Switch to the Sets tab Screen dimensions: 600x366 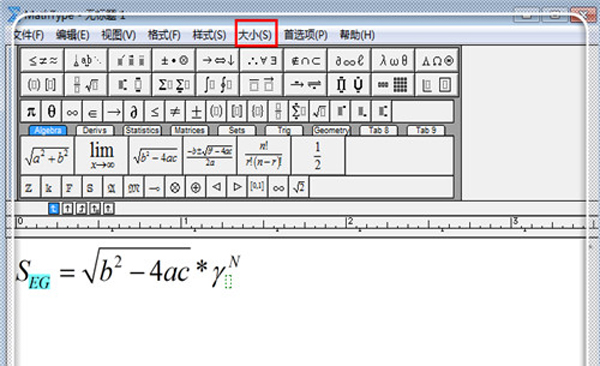pyautogui.click(x=236, y=131)
